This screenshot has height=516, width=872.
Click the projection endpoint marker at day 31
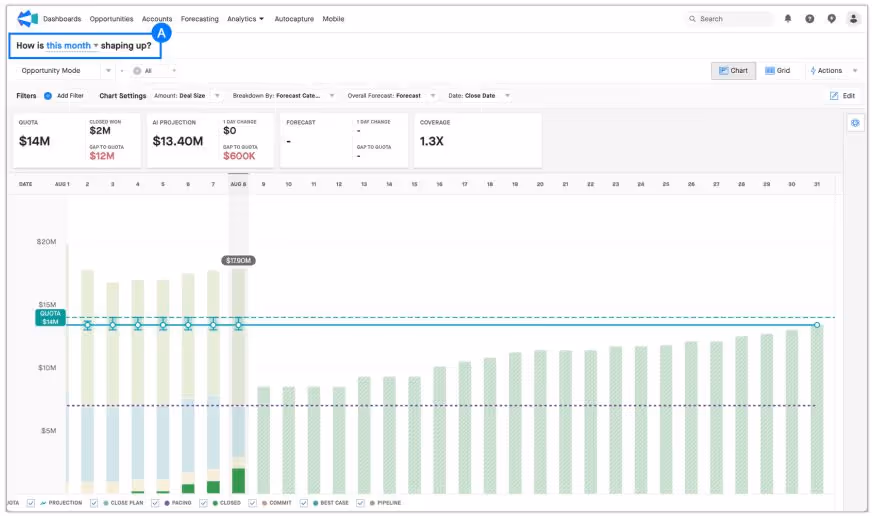click(x=816, y=325)
